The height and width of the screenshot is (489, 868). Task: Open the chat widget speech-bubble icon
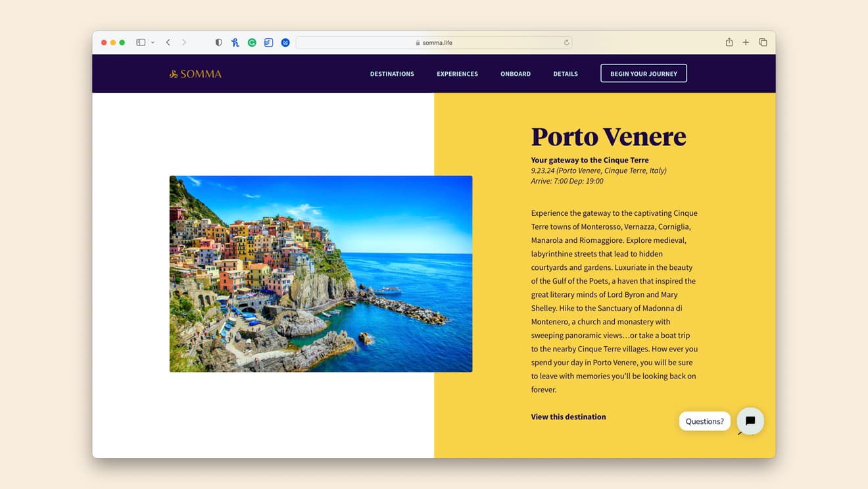750,421
